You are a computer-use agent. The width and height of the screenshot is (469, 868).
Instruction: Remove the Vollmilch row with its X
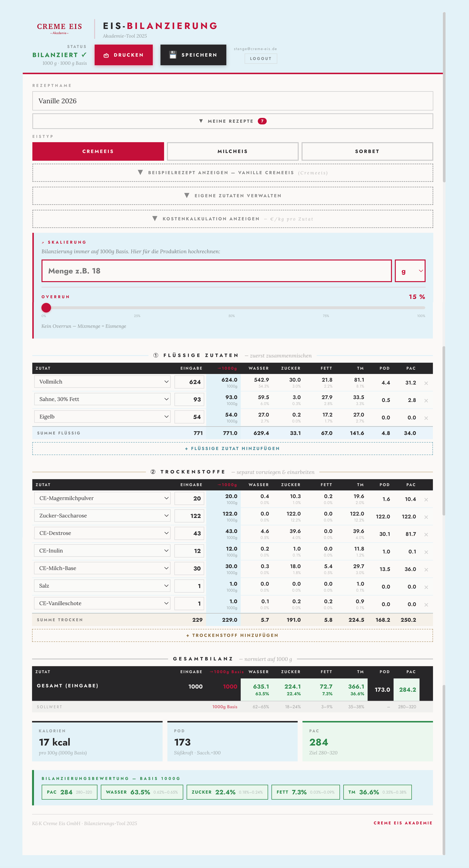coord(426,383)
